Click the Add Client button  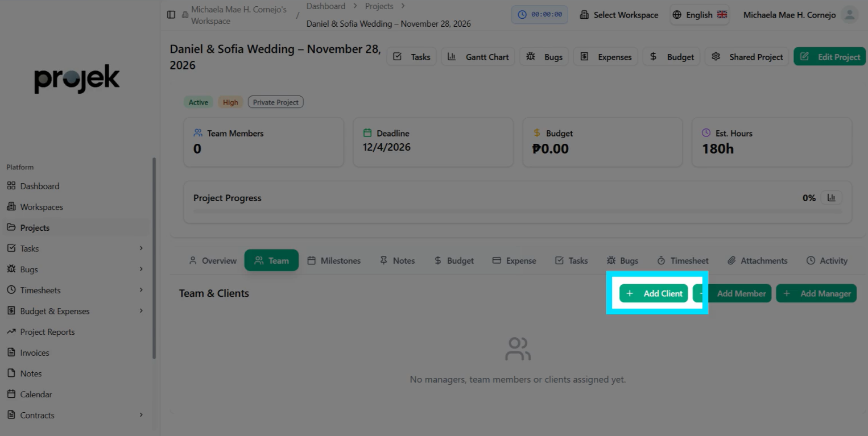tap(654, 293)
